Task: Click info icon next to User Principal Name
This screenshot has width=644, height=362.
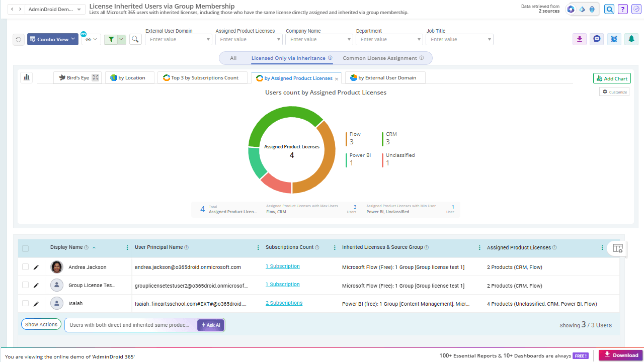Action: (187, 247)
